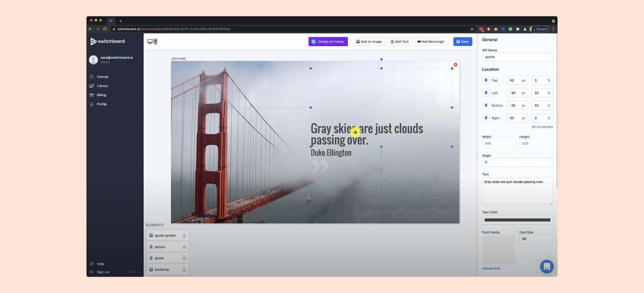Toggle the Top pin icon
This screenshot has height=293, width=644.
486,80
